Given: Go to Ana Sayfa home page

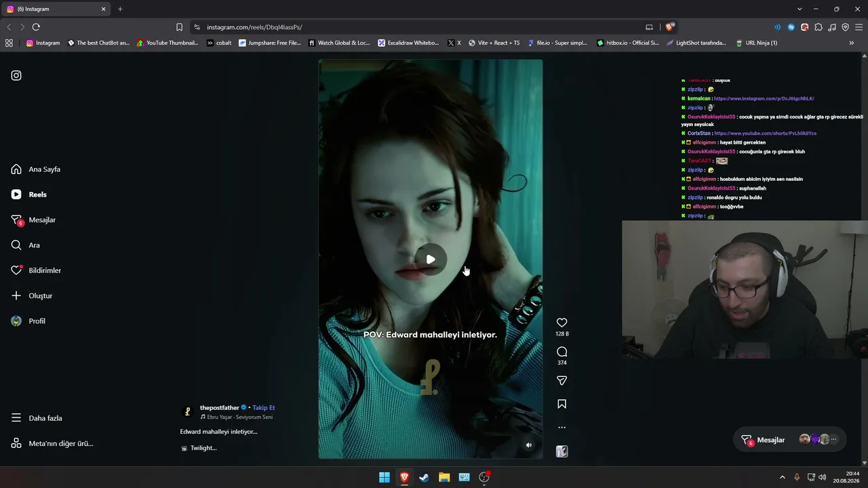Looking at the screenshot, I should pos(36,169).
